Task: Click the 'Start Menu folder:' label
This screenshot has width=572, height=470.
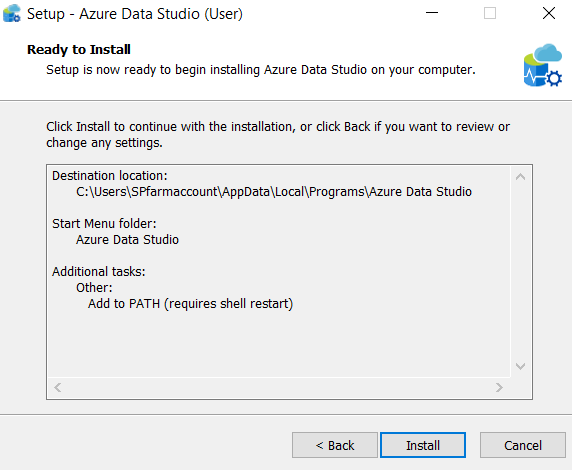Action: tap(104, 223)
